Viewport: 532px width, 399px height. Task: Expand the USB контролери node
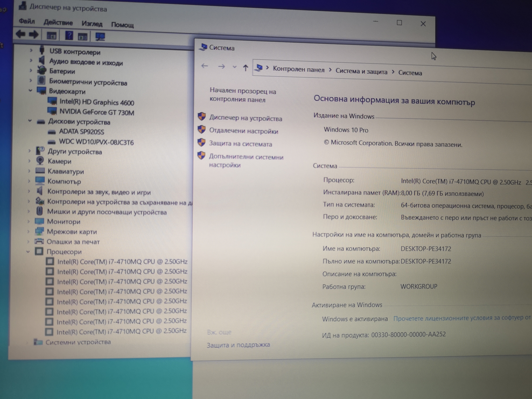pos(31,50)
